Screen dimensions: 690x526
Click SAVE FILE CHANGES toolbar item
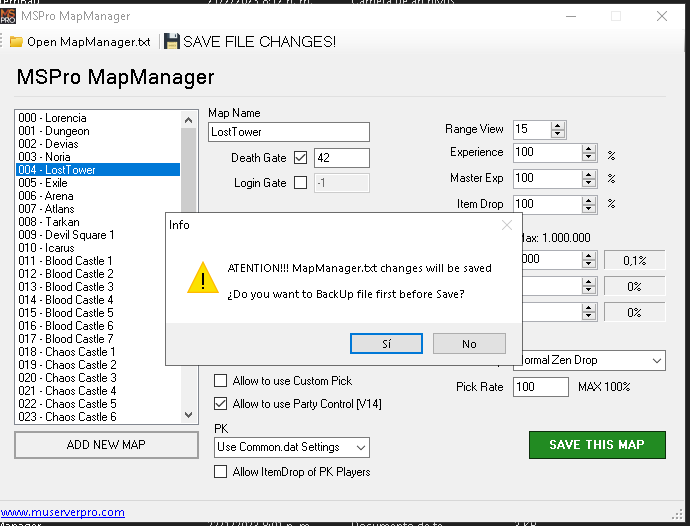coord(259,42)
